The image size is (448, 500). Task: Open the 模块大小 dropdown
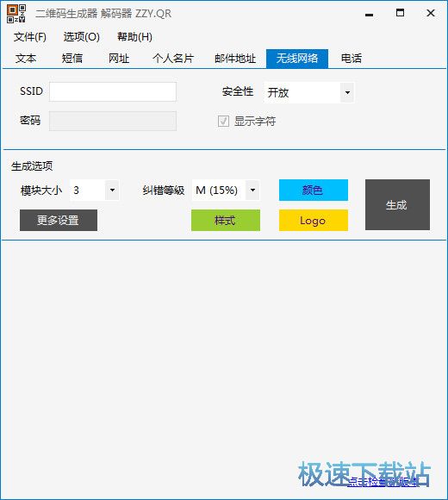(x=112, y=191)
